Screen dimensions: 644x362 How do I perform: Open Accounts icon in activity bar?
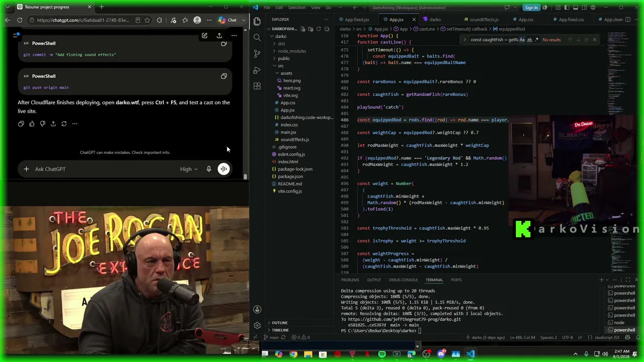tap(257, 309)
